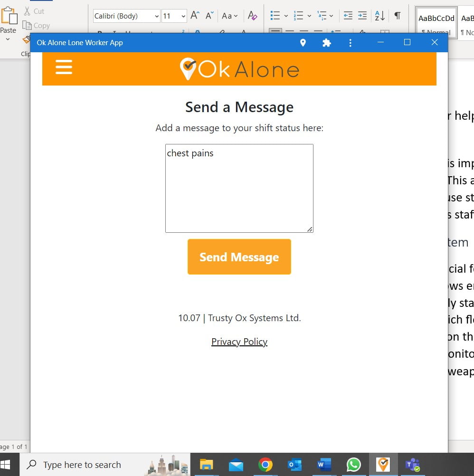Click the Send Message button

239,257
